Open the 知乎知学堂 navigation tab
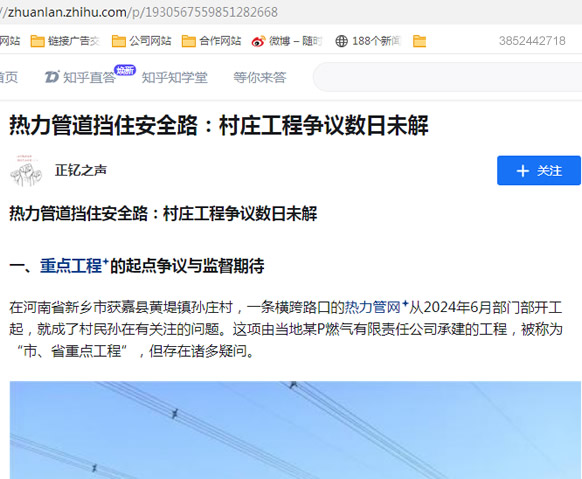This screenshot has width=582, height=479. [x=174, y=77]
